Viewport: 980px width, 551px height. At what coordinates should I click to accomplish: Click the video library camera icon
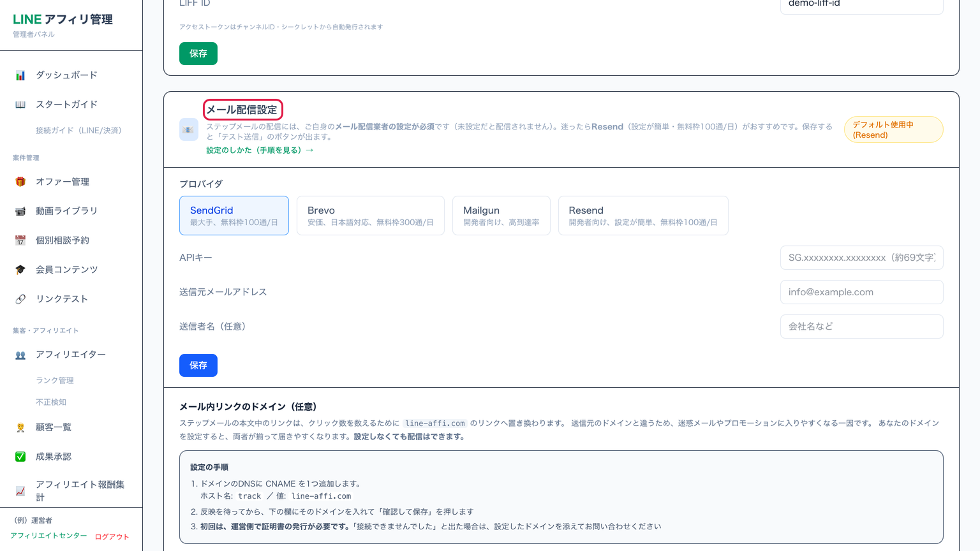[x=20, y=211]
